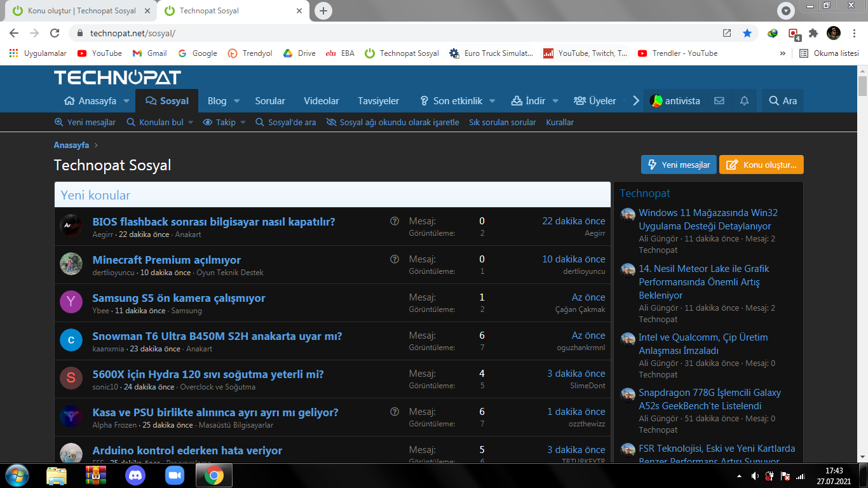Open the Yeni mesajlar sub-nav link
868x488 pixels.
tap(85, 122)
